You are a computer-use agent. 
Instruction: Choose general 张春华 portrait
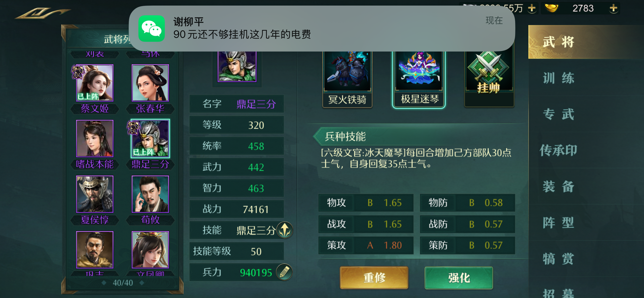(x=150, y=83)
